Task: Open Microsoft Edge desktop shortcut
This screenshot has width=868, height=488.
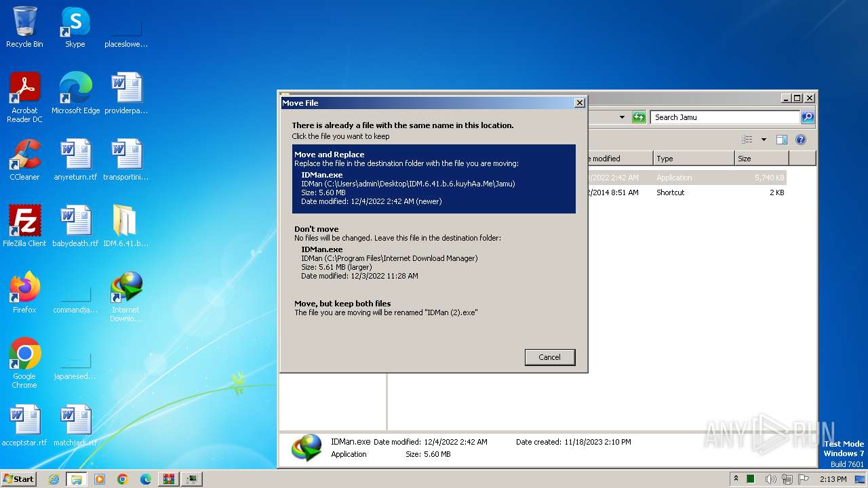Action: 75,94
